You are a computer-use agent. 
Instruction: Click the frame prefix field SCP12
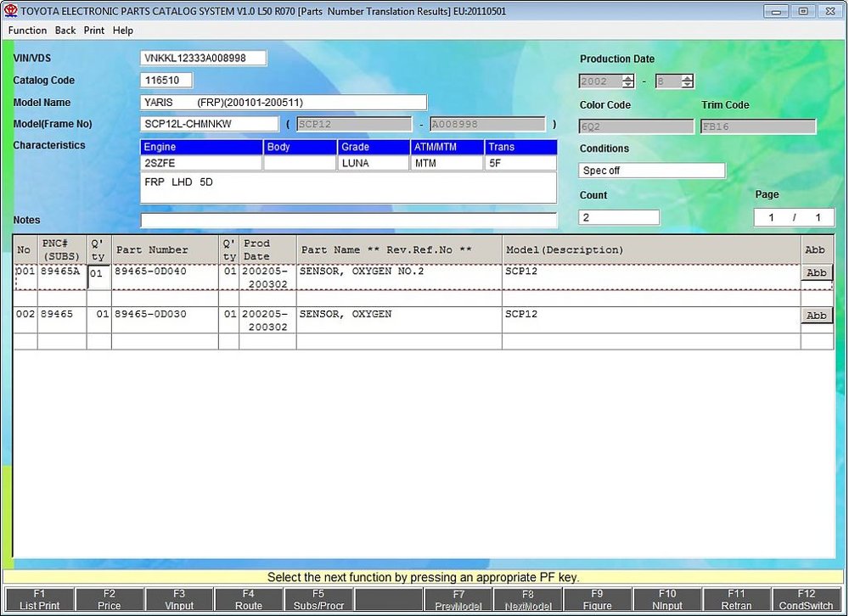354,124
